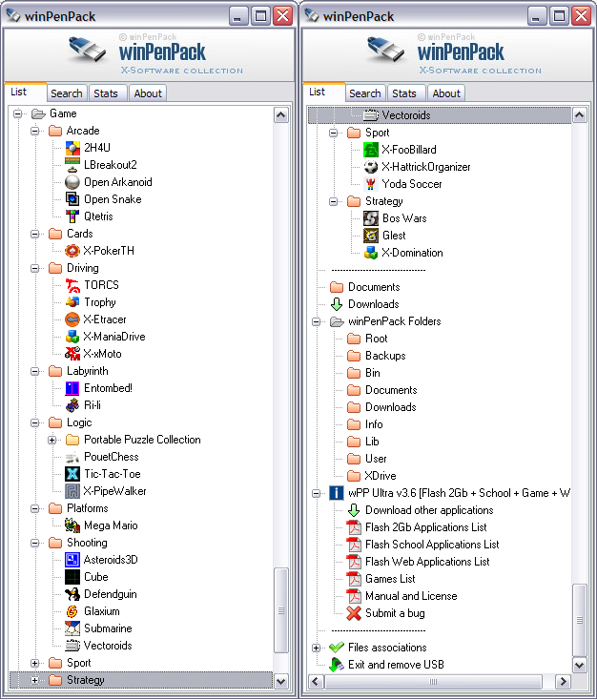Collapse the Game root folder
This screenshot has height=700, width=597.
coord(17,113)
